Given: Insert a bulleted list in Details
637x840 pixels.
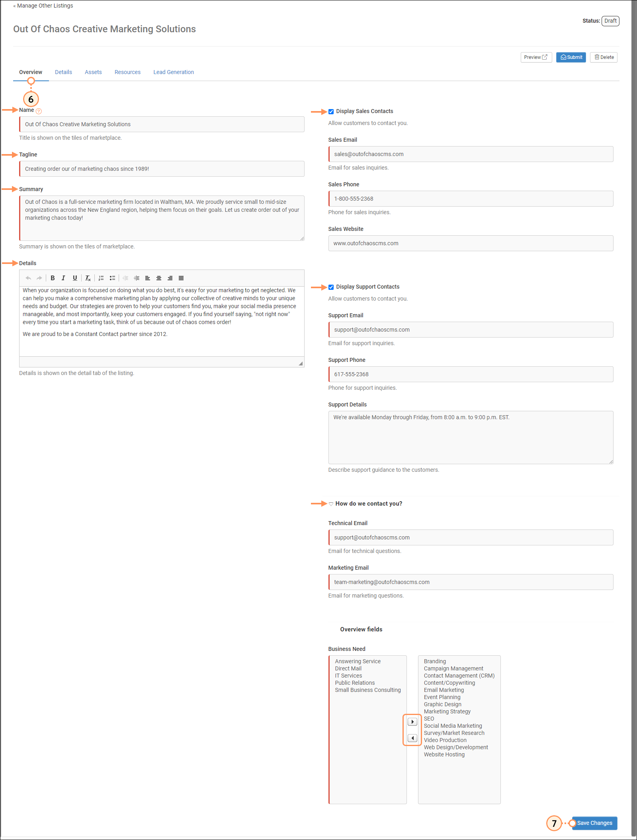Looking at the screenshot, I should [x=112, y=278].
